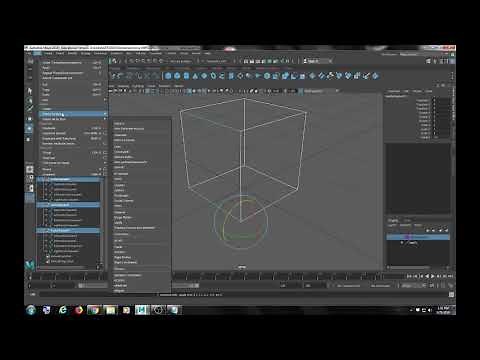Select the Paint Selection tool
The width and height of the screenshot is (480, 360).
click(x=30, y=109)
